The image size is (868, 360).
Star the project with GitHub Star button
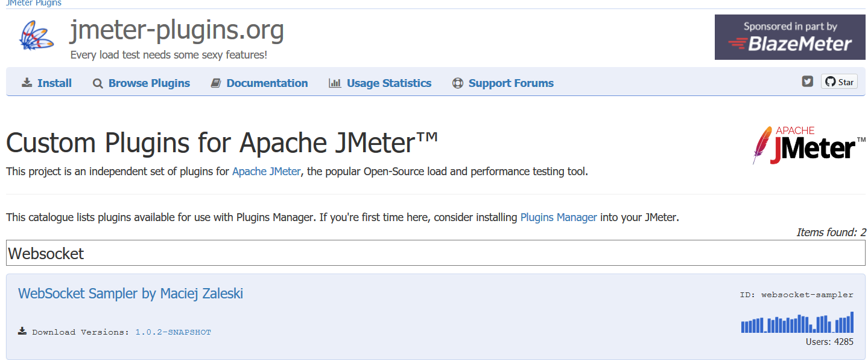(x=839, y=82)
